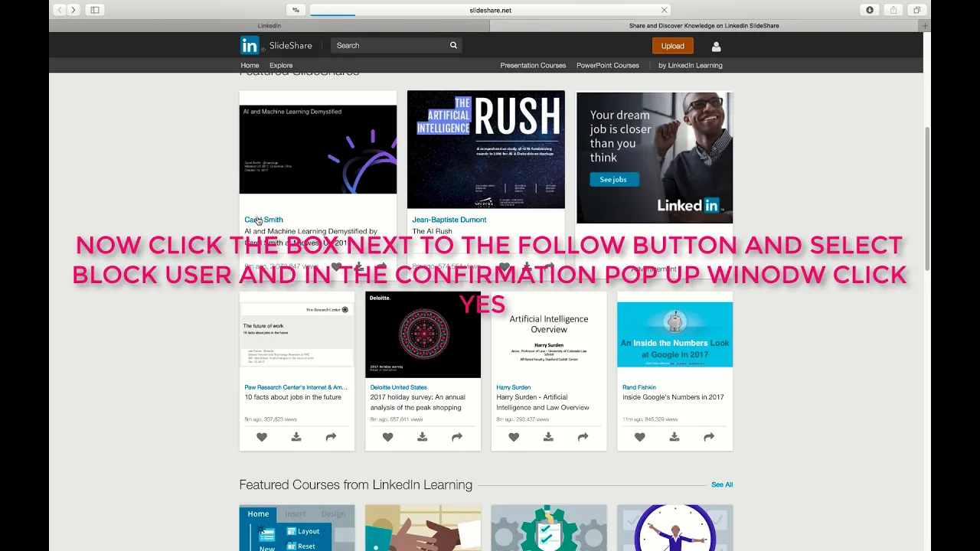Like Harry Surden's AI and Law slideshow
980x551 pixels.
tap(514, 437)
